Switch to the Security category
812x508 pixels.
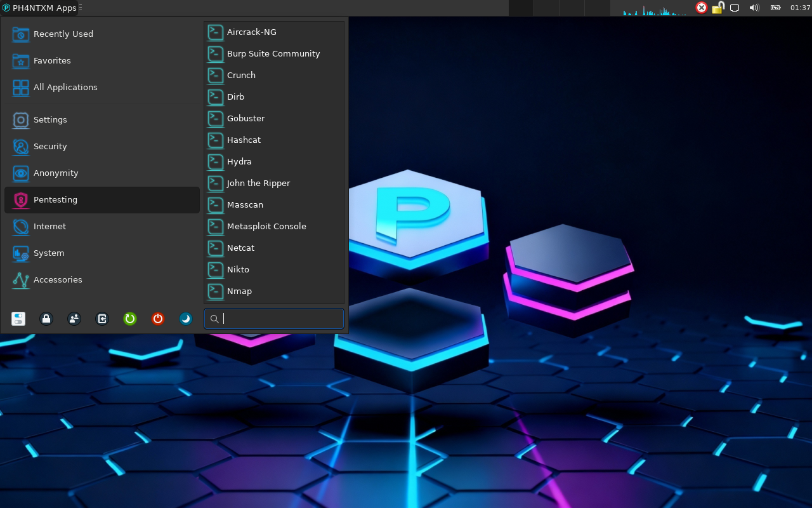50,146
